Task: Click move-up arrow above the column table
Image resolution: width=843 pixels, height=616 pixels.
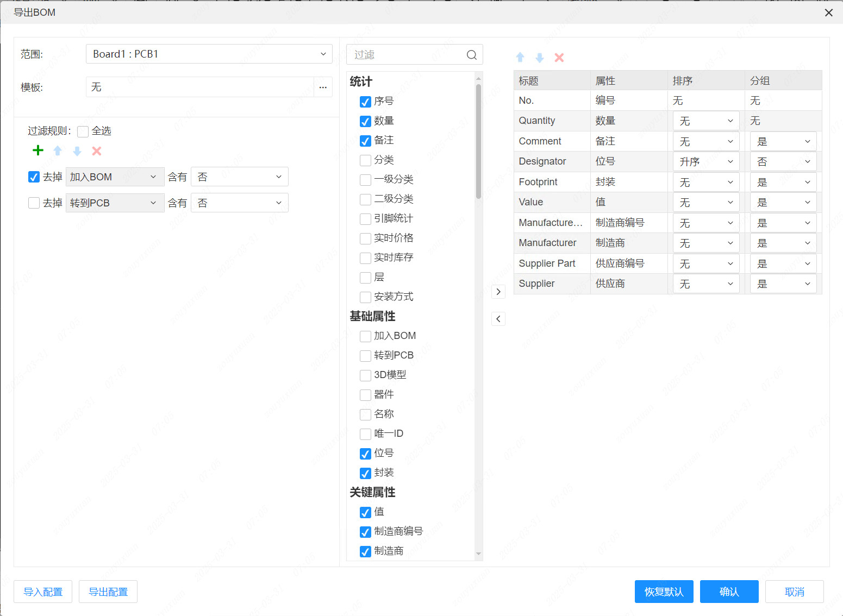Action: (x=520, y=58)
